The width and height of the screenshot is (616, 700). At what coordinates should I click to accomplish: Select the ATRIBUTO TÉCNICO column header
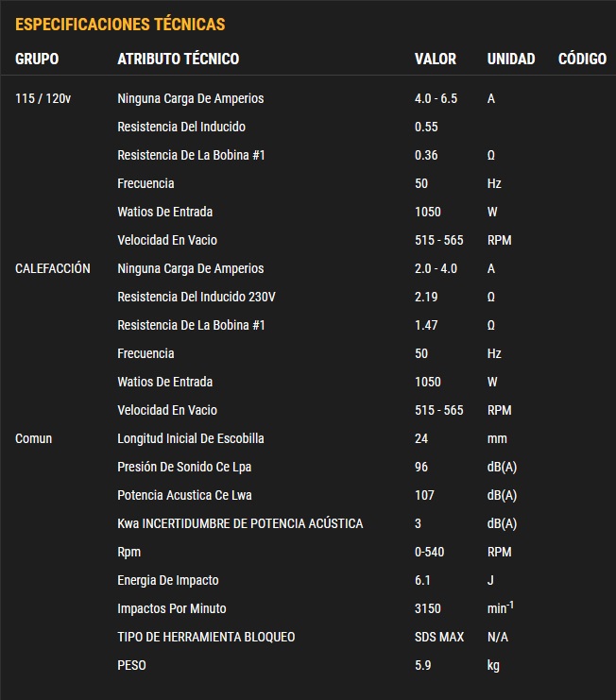click(178, 59)
